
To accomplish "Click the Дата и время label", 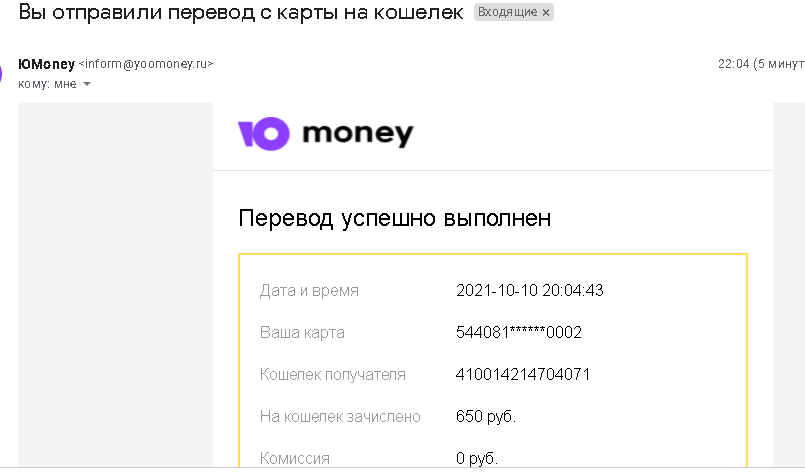I will tap(309, 291).
